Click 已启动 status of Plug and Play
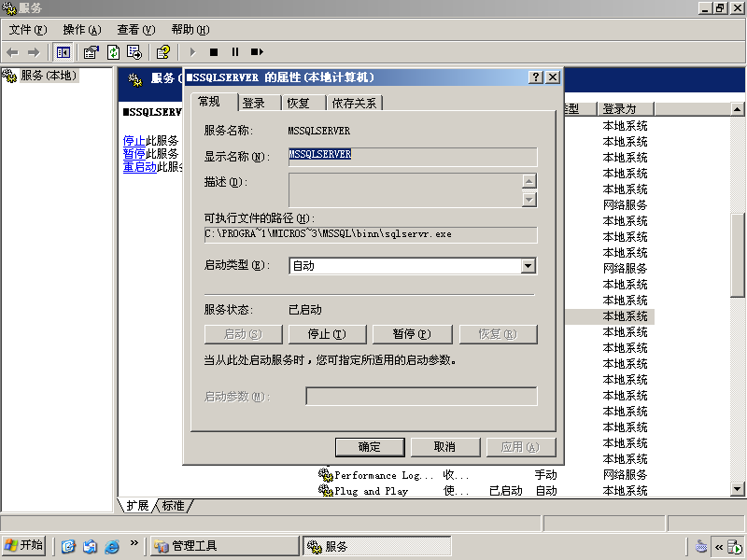The image size is (747, 560). [505, 491]
